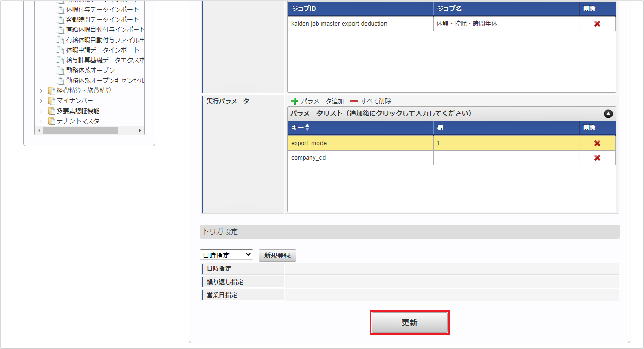Select 有給休暇自動付与インポート tree item
The height and width of the screenshot is (349, 644).
point(105,29)
